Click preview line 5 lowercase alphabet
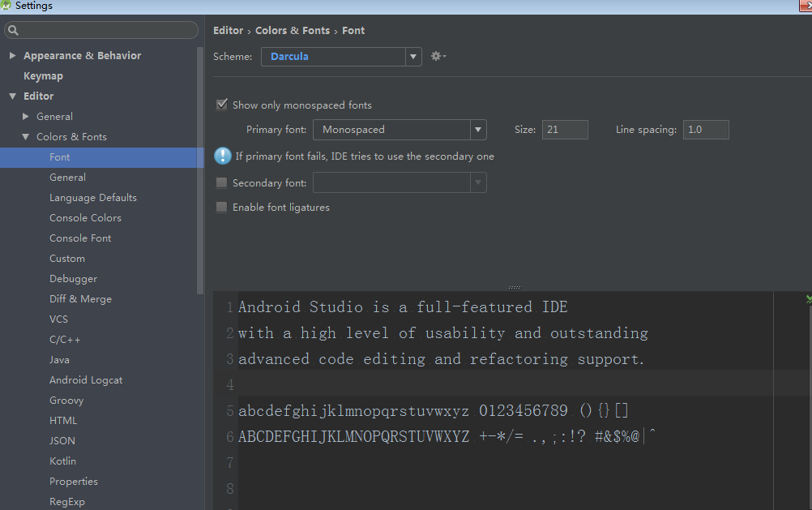Screen dimensions: 812x510 tap(353, 411)
